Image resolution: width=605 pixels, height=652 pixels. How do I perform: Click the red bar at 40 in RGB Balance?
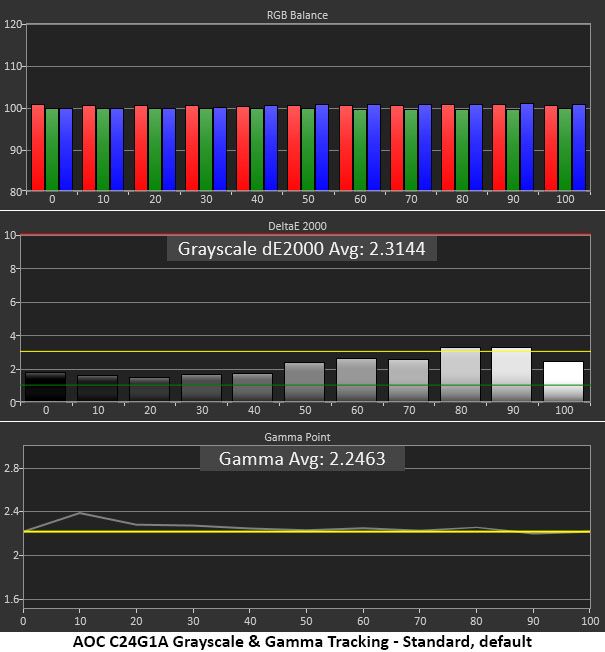coord(243,148)
